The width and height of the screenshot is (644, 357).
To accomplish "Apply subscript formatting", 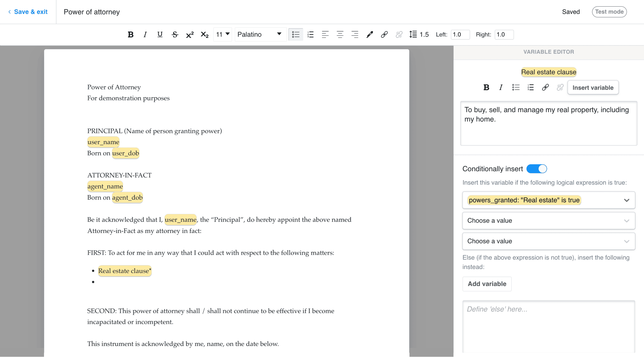I will [x=204, y=34].
